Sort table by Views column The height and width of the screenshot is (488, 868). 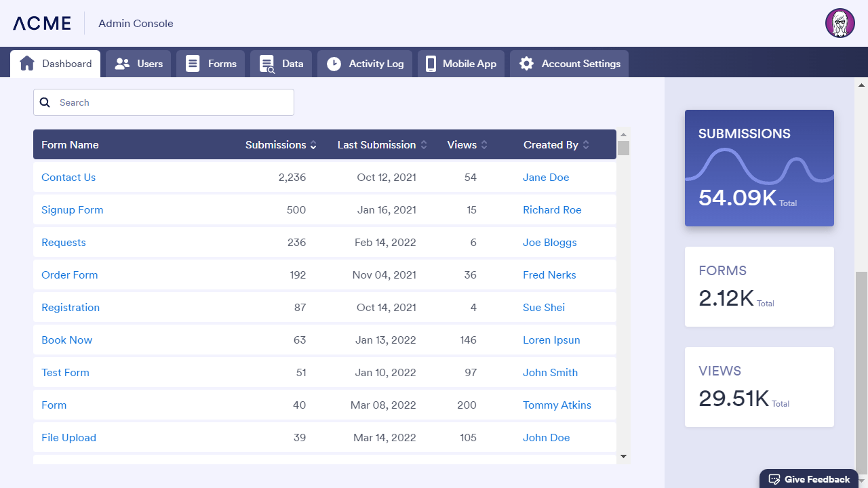(x=484, y=145)
